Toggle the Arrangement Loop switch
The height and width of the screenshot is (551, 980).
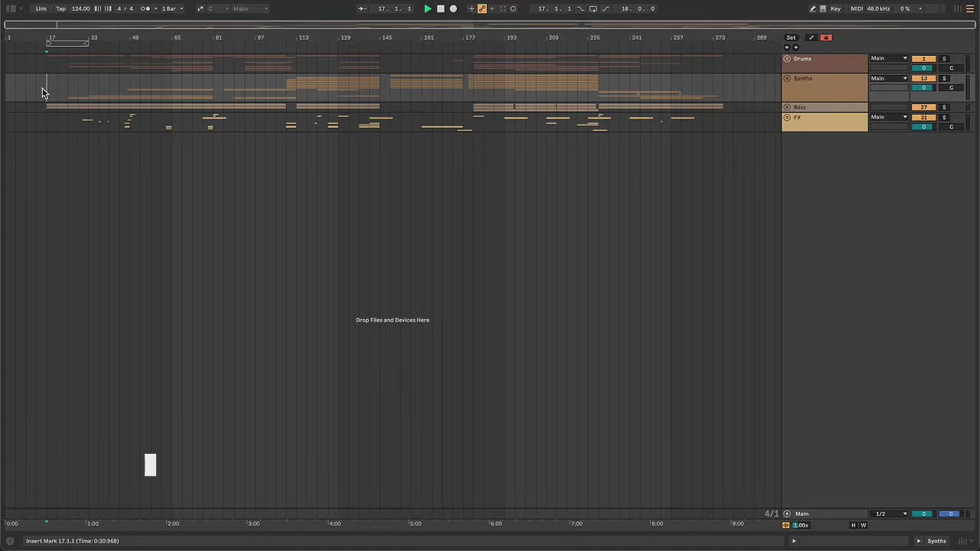click(593, 8)
